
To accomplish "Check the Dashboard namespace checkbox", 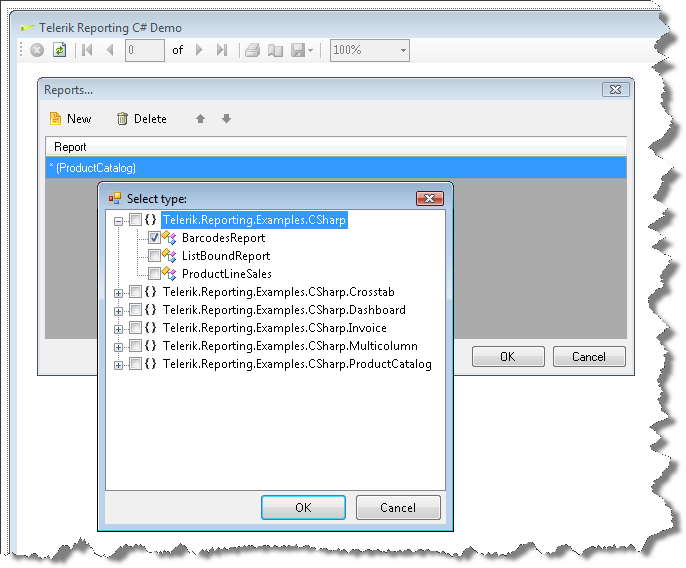I will (136, 309).
